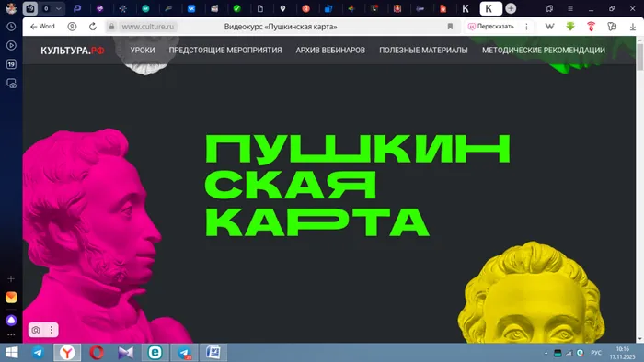Open Telegram from the taskbar
This screenshot has width=644, height=362.
coord(39,353)
